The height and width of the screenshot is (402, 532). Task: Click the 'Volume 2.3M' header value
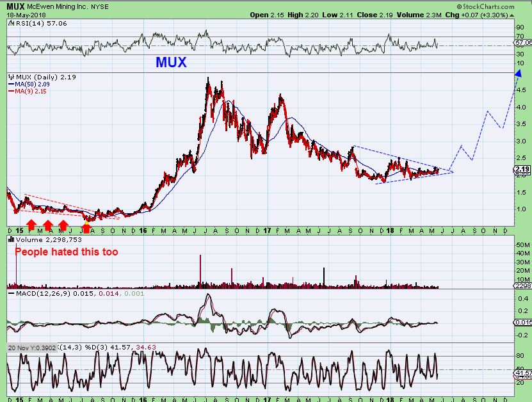pos(419,15)
